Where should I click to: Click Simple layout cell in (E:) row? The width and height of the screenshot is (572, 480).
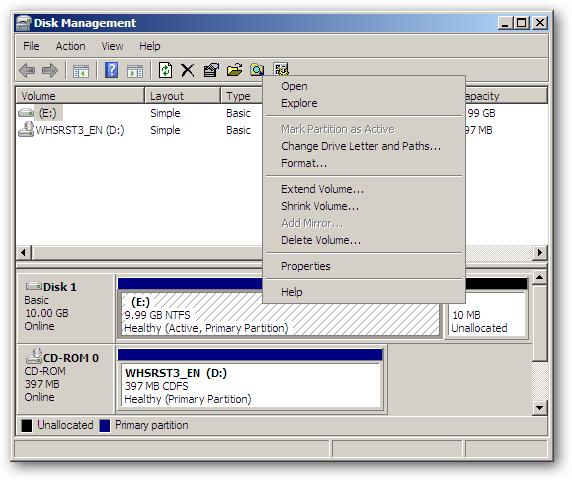pos(165,113)
